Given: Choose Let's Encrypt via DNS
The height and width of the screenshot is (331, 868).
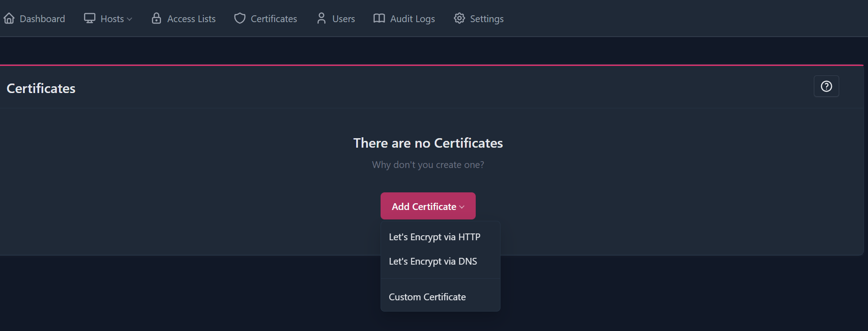Looking at the screenshot, I should 433,261.
